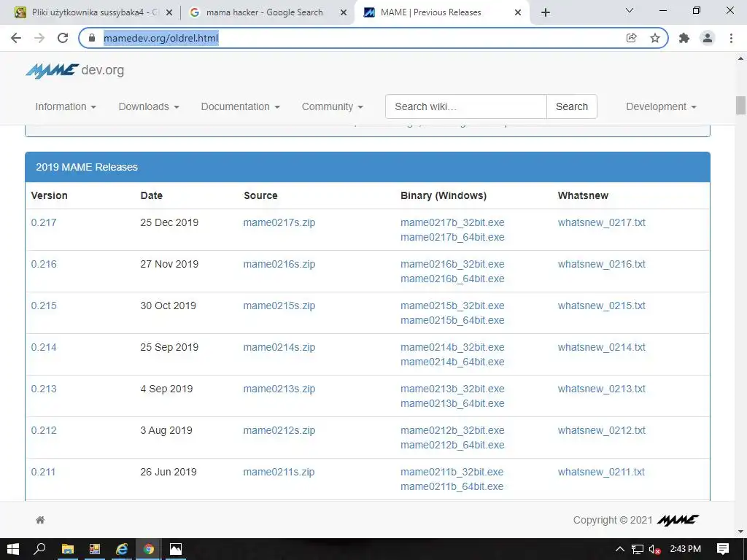Open the tab search chevron
This screenshot has width=747, height=560.
[x=630, y=10]
